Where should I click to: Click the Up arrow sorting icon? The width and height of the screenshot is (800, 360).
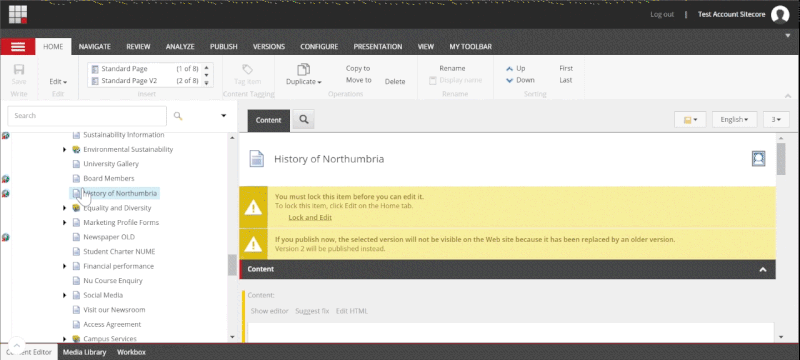point(509,68)
